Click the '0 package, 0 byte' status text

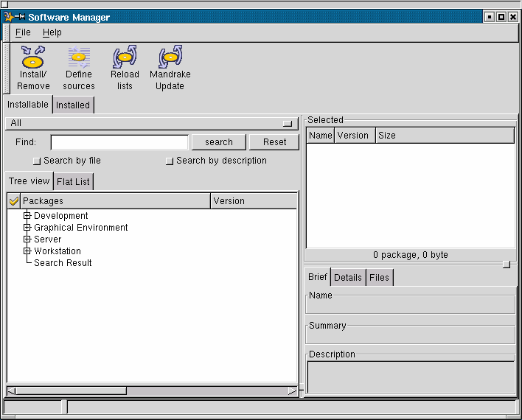pyautogui.click(x=411, y=255)
